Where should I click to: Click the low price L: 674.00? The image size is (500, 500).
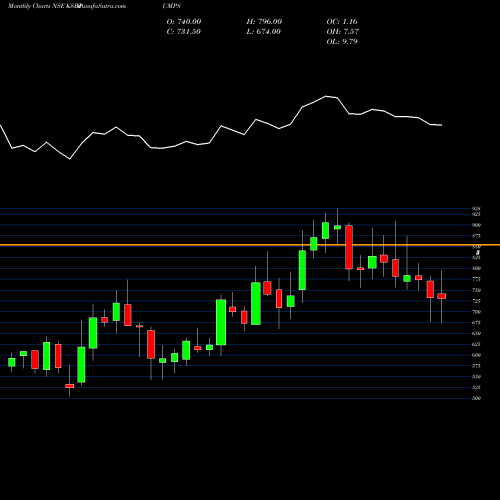tap(263, 32)
